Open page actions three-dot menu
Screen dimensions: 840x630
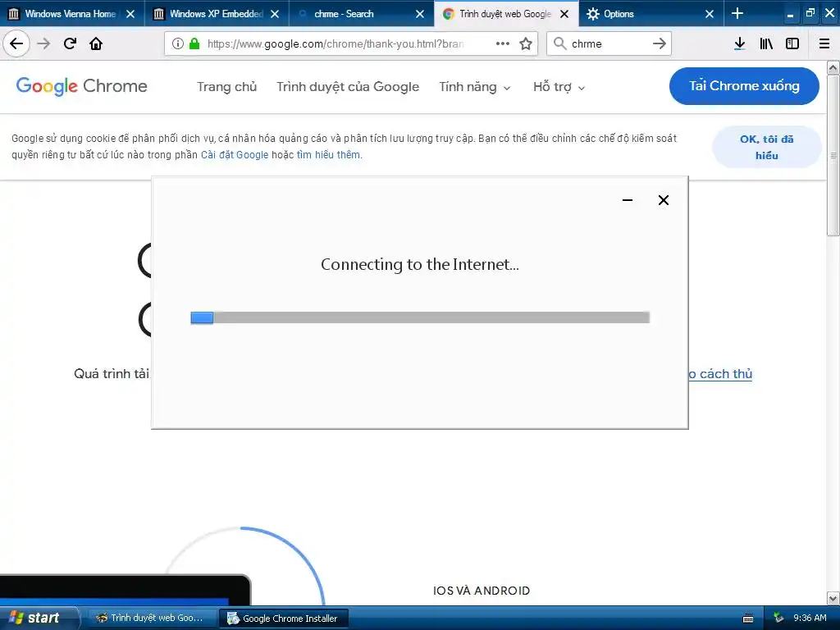pos(503,43)
